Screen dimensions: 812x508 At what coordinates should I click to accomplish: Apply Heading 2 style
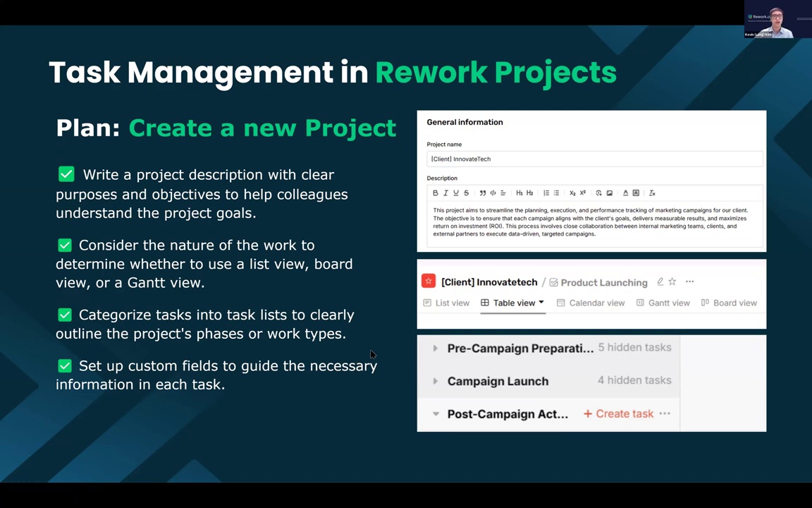[x=529, y=193]
